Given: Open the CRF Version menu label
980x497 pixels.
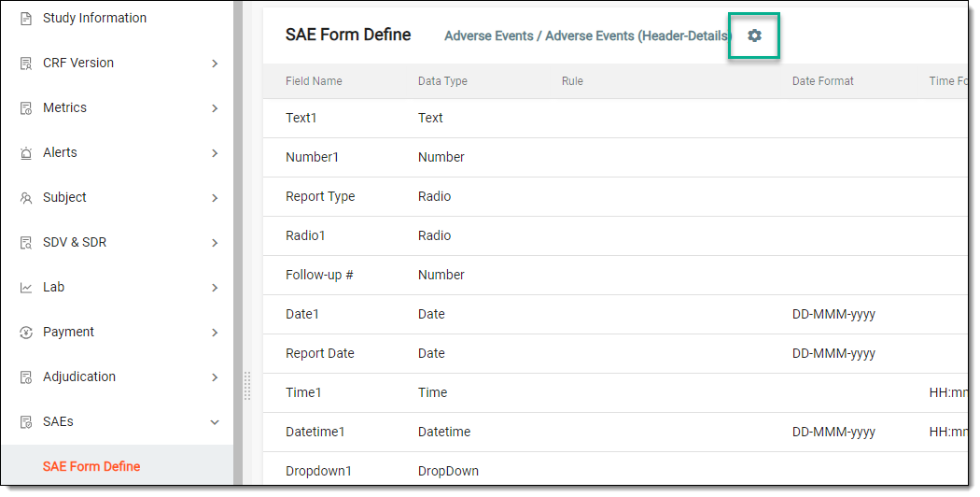Looking at the screenshot, I should coord(78,63).
